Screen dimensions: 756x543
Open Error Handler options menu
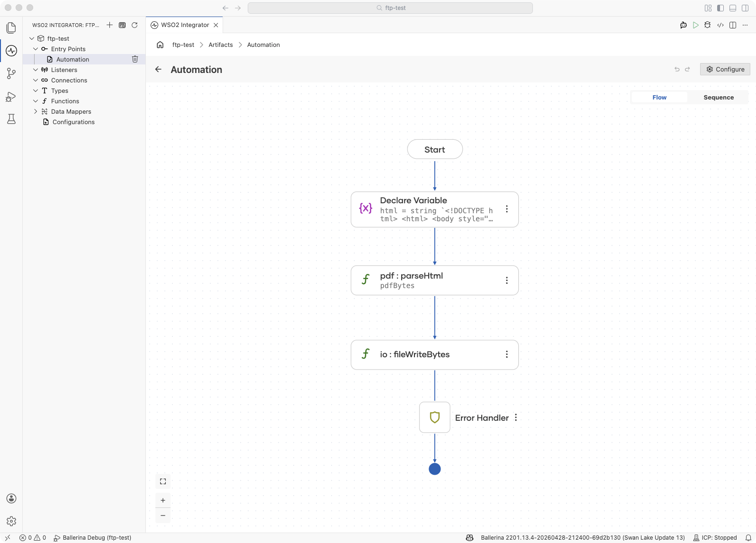pyautogui.click(x=516, y=417)
